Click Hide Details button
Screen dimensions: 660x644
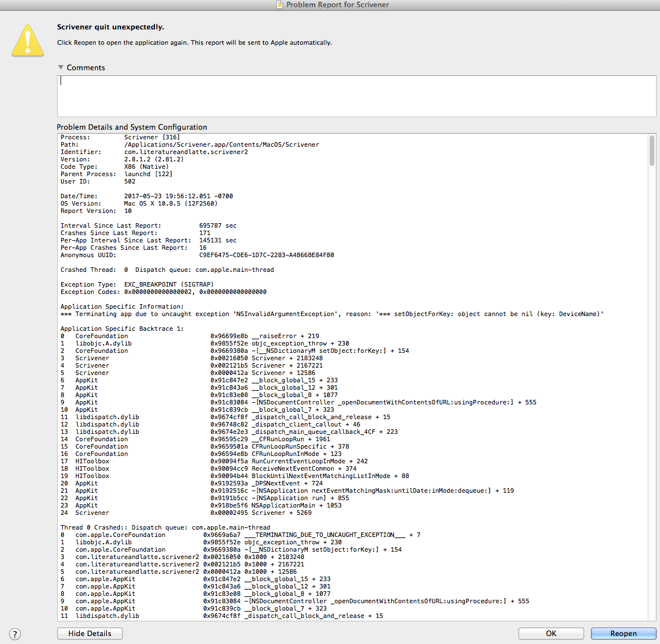pos(89,633)
